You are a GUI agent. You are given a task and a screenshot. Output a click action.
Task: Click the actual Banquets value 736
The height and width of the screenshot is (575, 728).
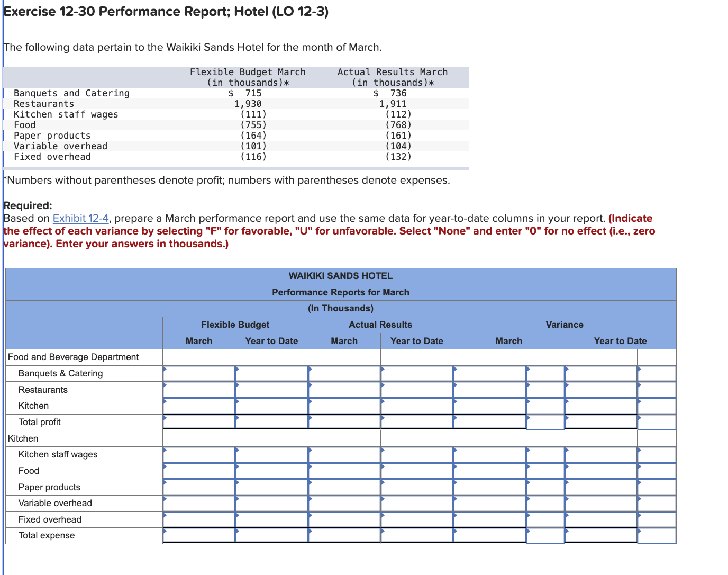[x=398, y=93]
